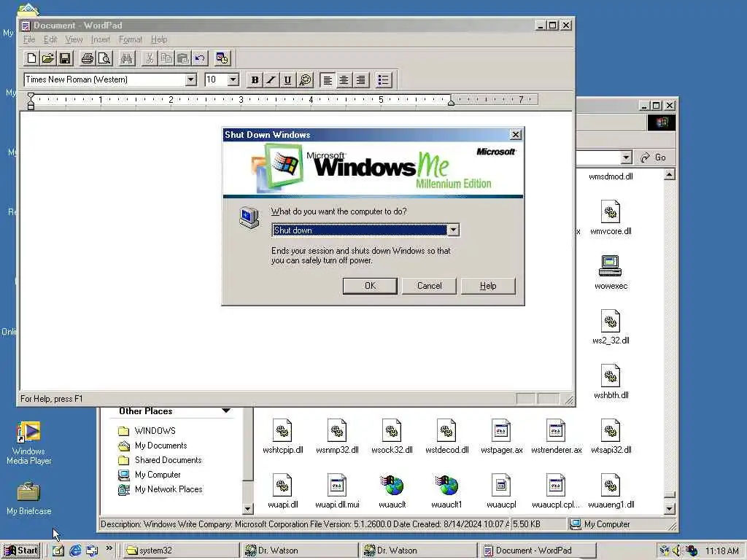Select the wuaucpl file icon
Viewport: 747px width, 560px height.
click(501, 485)
